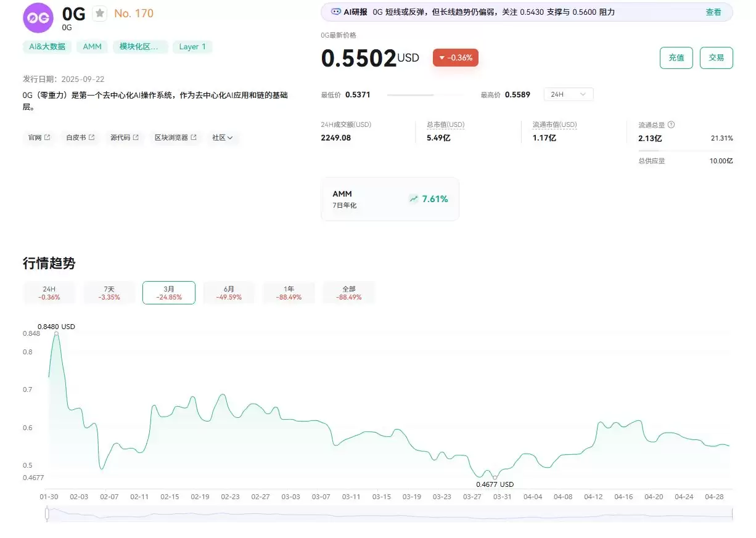Click the 行情趋势 section heading

(49, 263)
